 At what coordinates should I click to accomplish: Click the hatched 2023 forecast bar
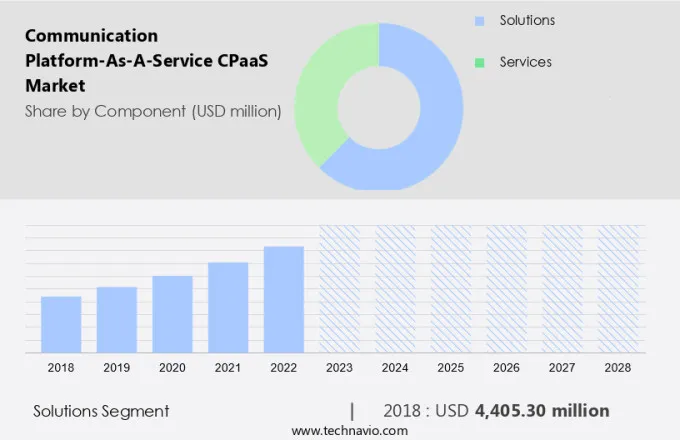(339, 288)
